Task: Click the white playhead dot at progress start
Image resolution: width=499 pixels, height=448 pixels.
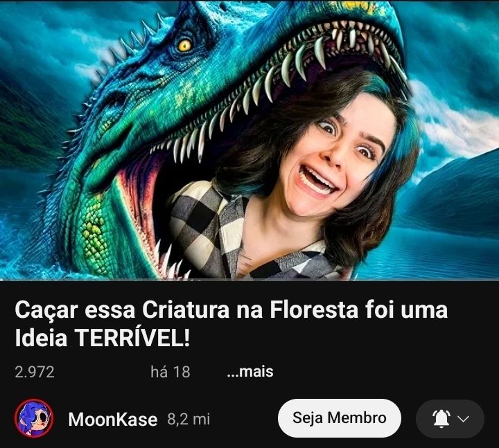Action: (x=1, y=280)
